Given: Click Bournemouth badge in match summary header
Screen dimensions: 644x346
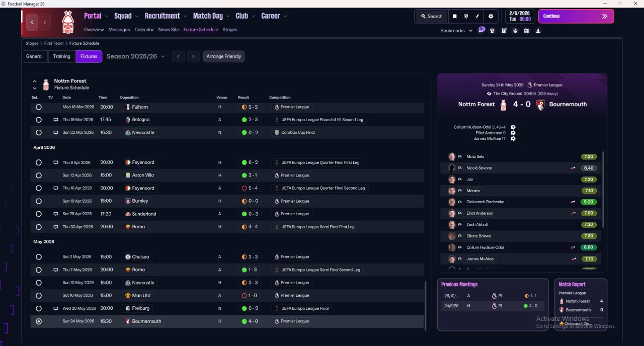Looking at the screenshot, I should [540, 105].
